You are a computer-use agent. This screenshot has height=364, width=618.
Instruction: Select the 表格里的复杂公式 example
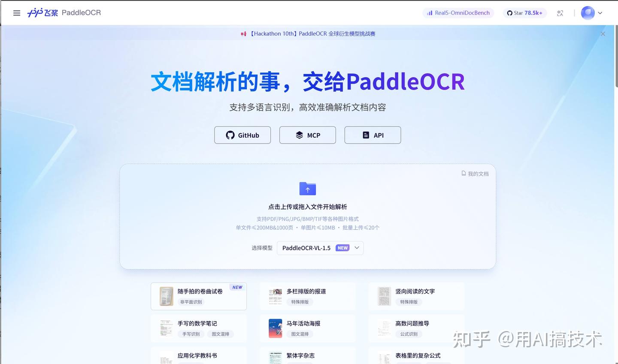click(x=416, y=355)
